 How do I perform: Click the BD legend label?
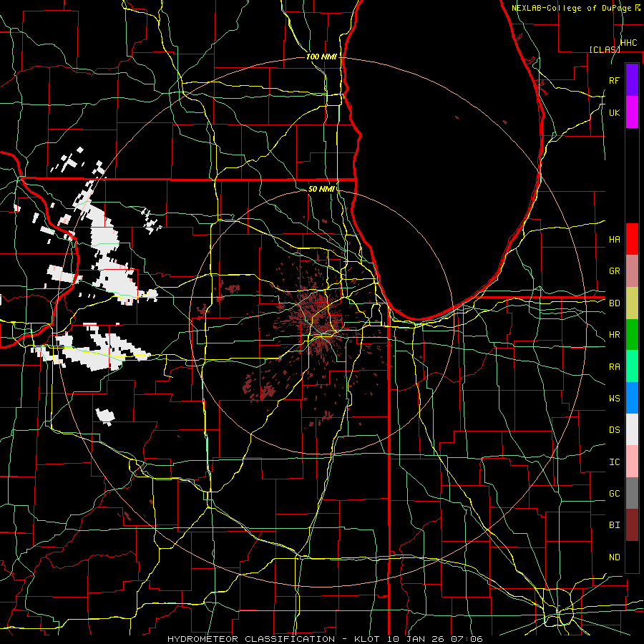(x=615, y=303)
